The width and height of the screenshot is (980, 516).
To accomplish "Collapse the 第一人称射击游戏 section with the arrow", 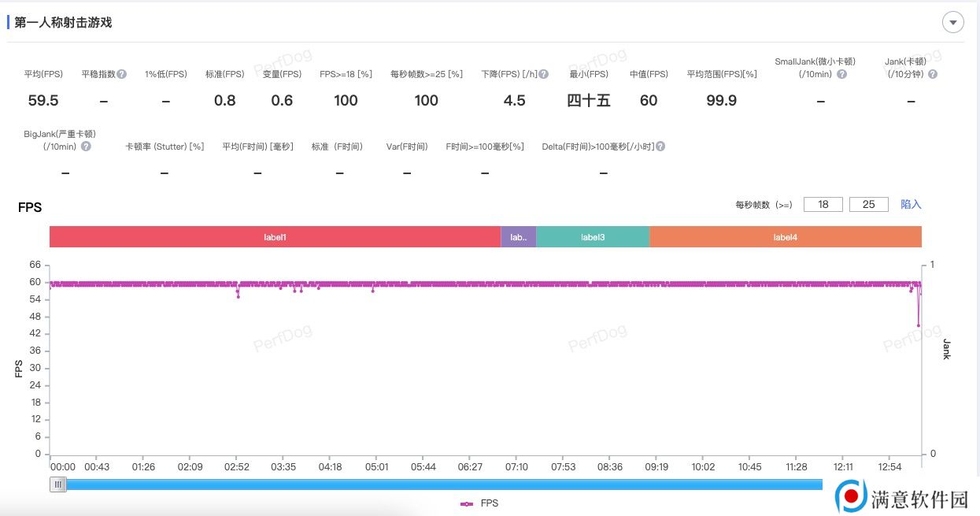I will (x=953, y=23).
